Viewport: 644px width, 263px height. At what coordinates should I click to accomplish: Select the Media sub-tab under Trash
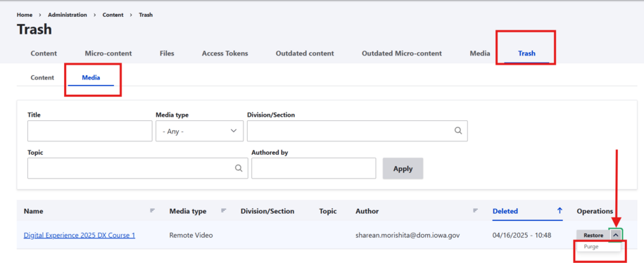(x=91, y=77)
